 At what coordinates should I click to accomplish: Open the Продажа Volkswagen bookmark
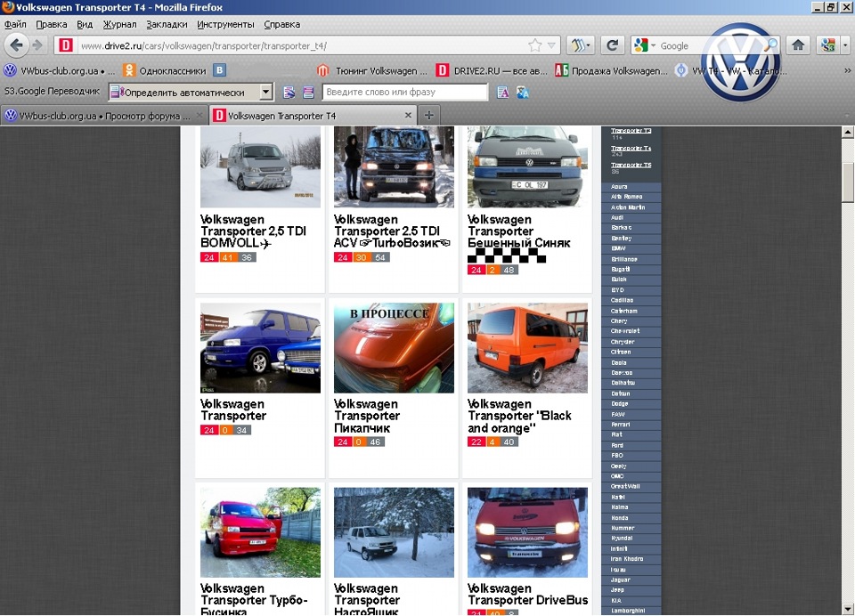[x=611, y=71]
